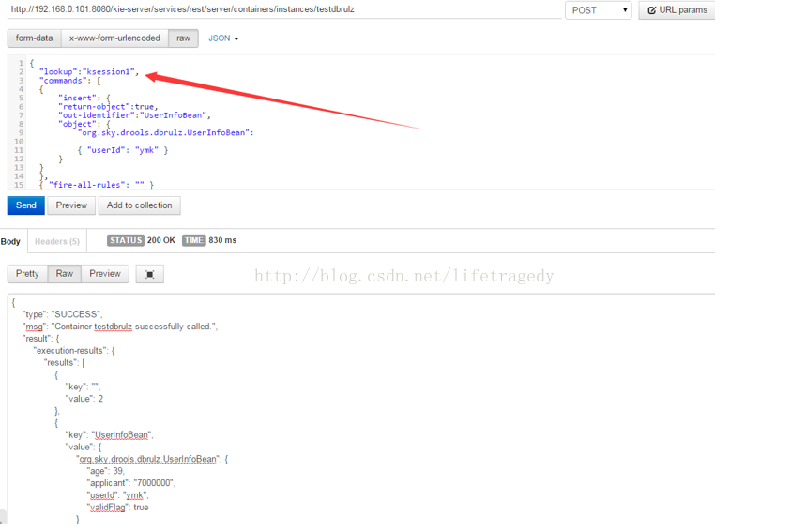
Task: Send the request with the Send button
Action: point(25,205)
